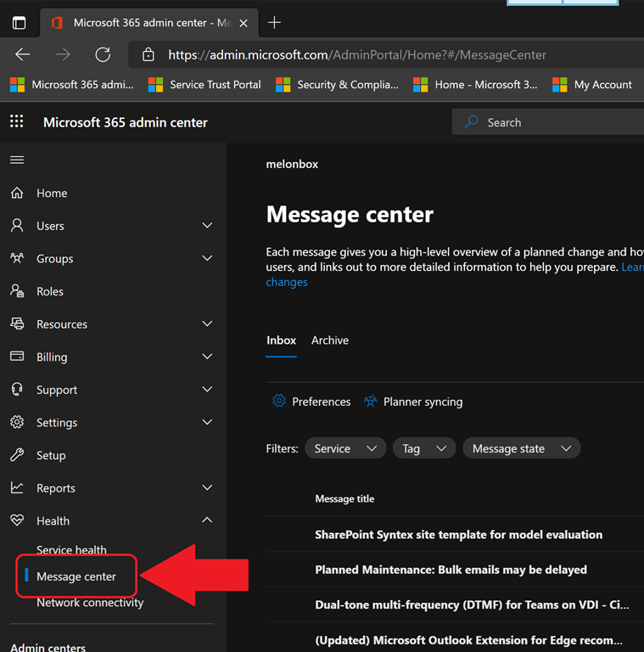Reload the page with the refresh button
The width and height of the screenshot is (644, 652).
click(x=103, y=54)
